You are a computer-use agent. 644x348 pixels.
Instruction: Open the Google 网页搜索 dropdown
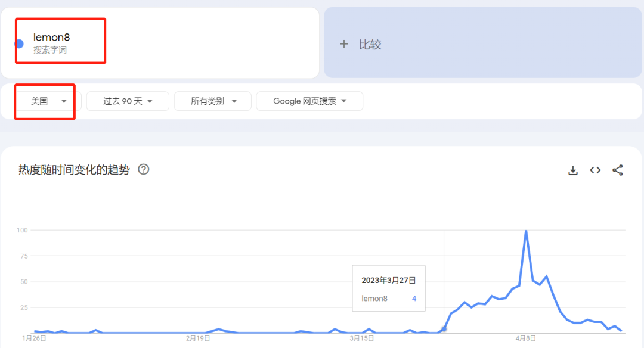(309, 101)
